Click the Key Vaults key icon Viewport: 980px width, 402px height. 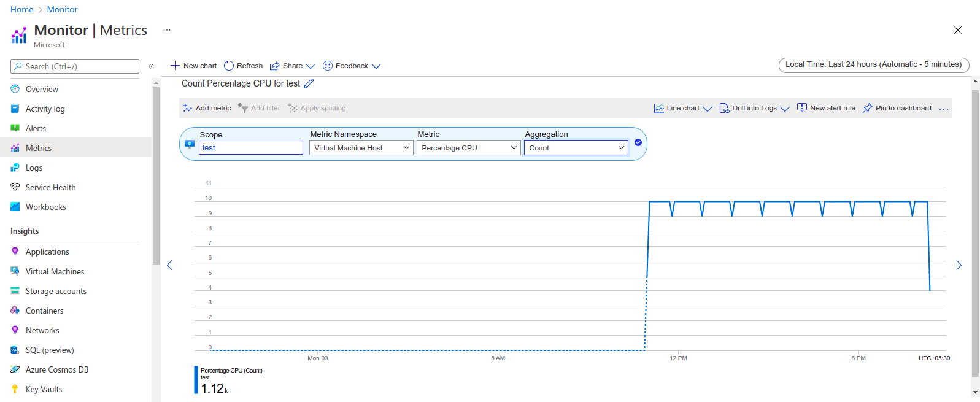coord(15,389)
